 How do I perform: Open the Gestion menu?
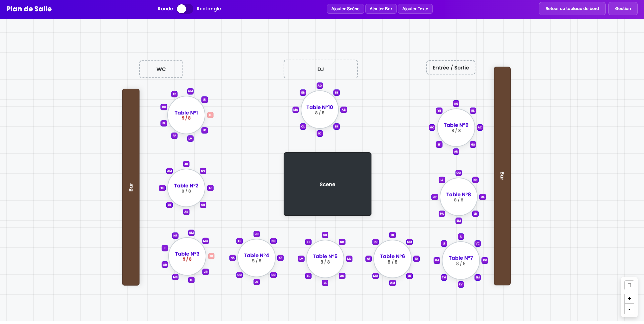click(x=623, y=9)
